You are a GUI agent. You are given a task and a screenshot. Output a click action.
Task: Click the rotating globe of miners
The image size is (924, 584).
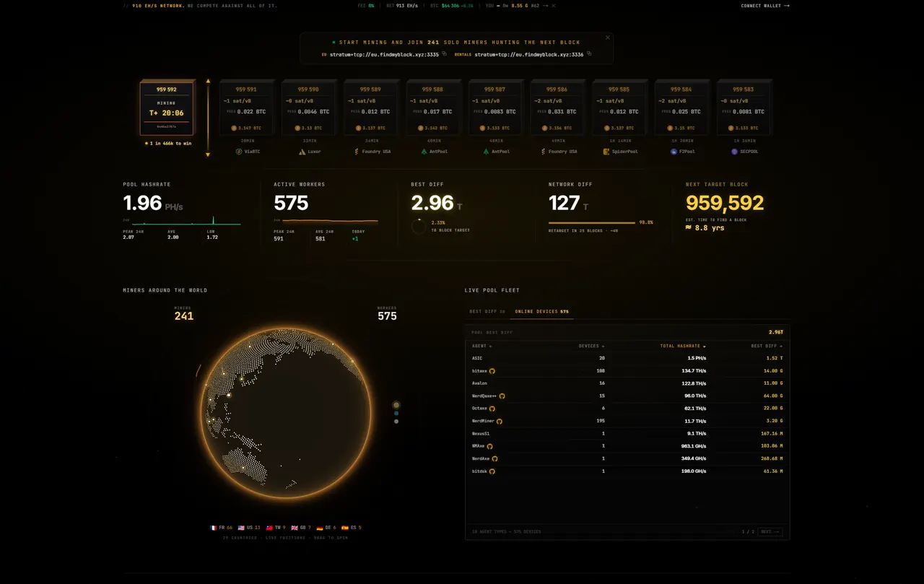(286, 414)
